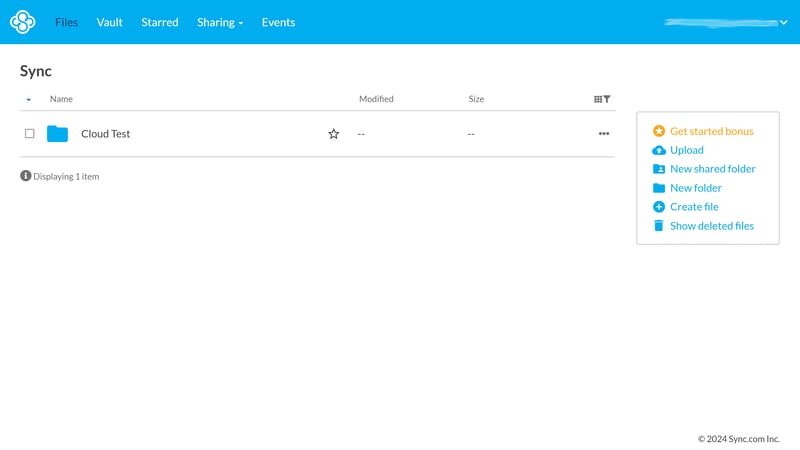
Task: Click the Cloud Test folder icon
Action: [57, 134]
